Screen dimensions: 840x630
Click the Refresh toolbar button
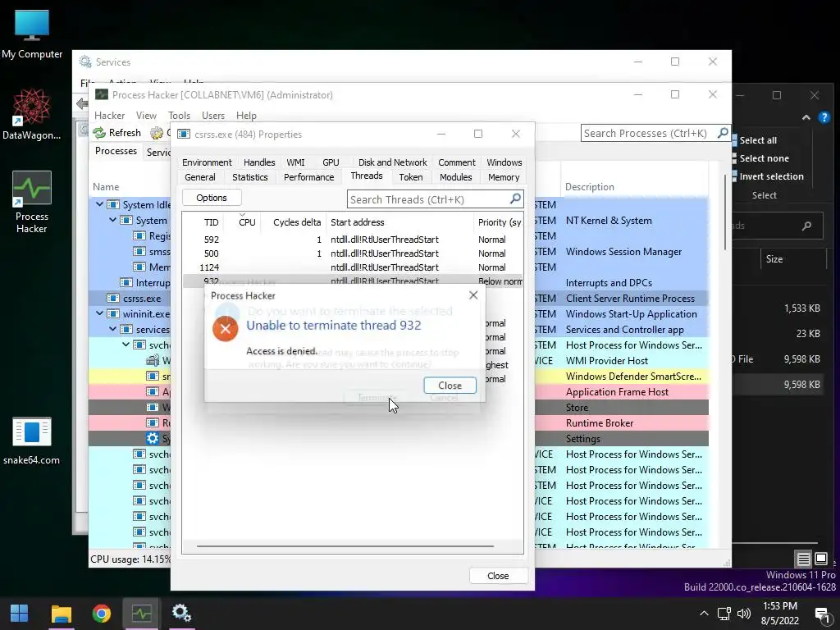coord(116,132)
